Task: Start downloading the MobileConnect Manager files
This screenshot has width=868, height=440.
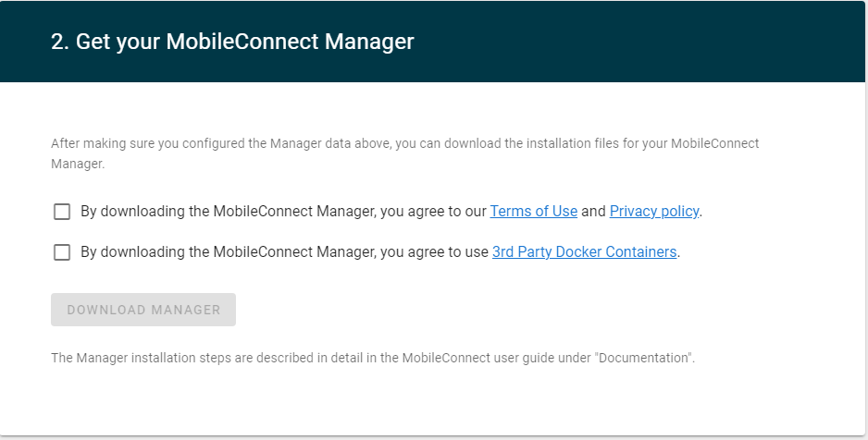Action: point(143,310)
